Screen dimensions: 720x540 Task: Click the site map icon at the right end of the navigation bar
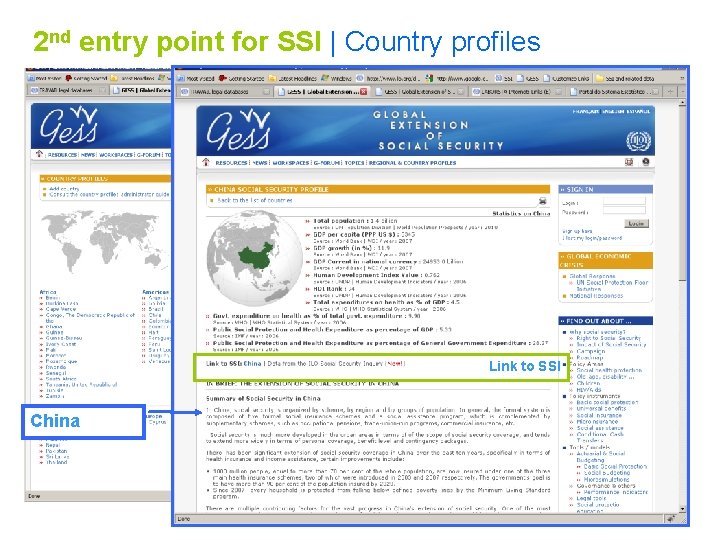pyautogui.click(x=629, y=162)
